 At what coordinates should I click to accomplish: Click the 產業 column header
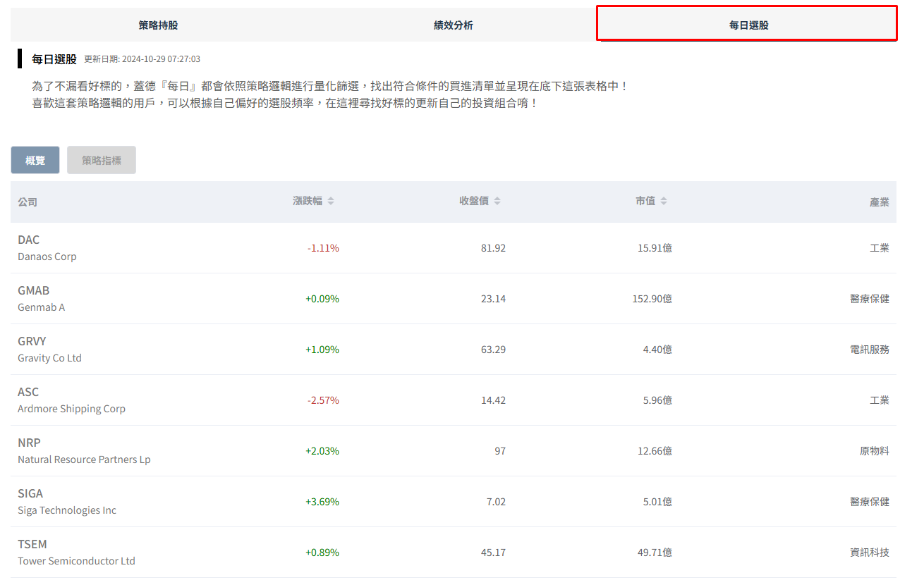pos(879,202)
